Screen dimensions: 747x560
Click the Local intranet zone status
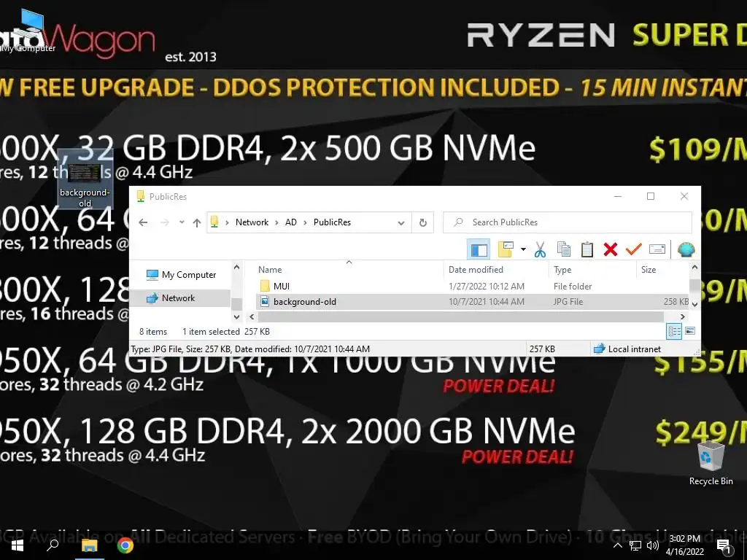point(627,349)
